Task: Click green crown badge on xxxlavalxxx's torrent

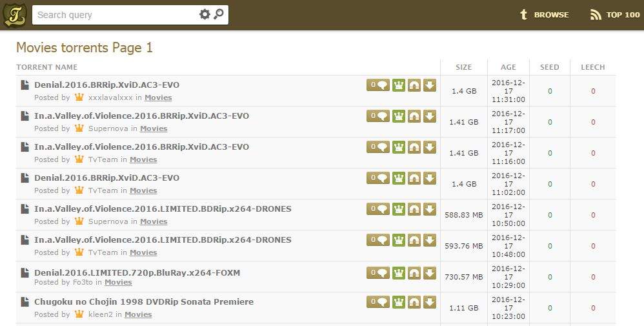Action: (398, 85)
